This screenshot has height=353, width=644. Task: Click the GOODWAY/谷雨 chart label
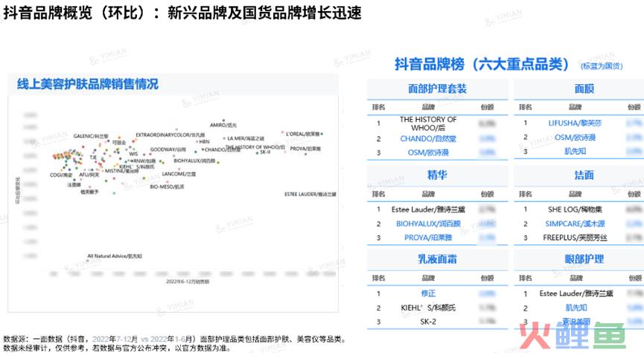[x=168, y=150]
